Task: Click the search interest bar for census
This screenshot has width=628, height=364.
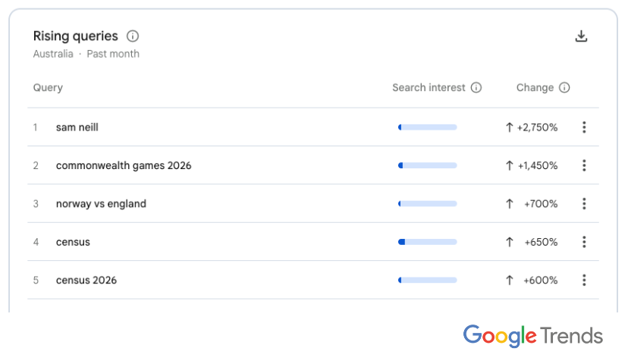Action: point(427,242)
